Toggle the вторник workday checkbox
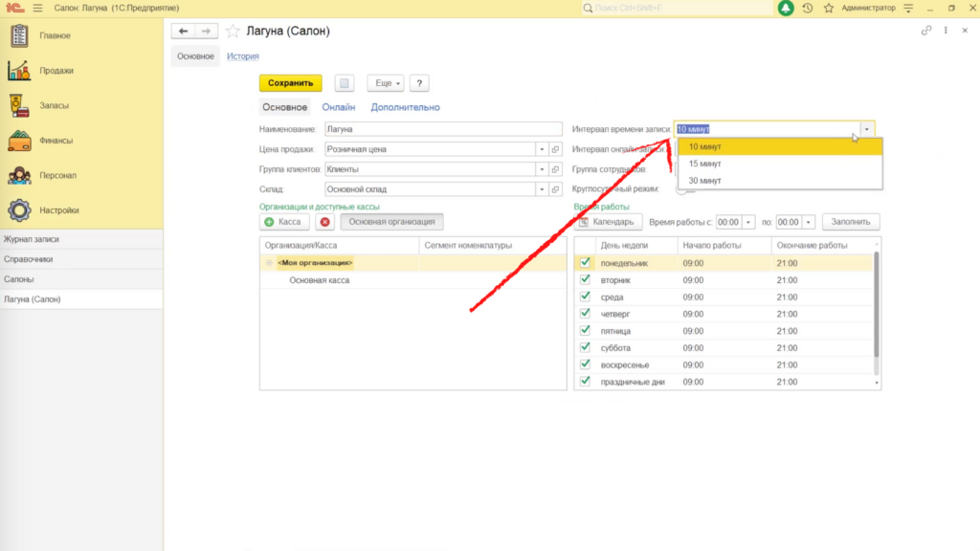The width and height of the screenshot is (980, 551). click(585, 280)
